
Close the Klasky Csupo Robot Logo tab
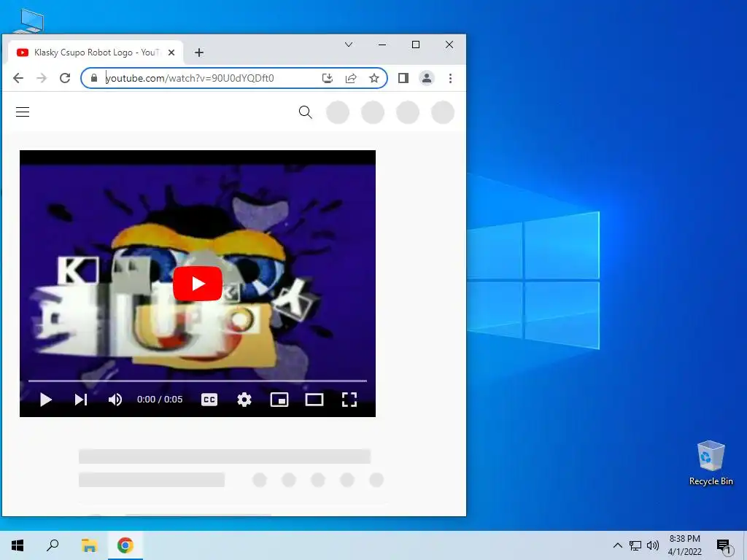point(171,52)
